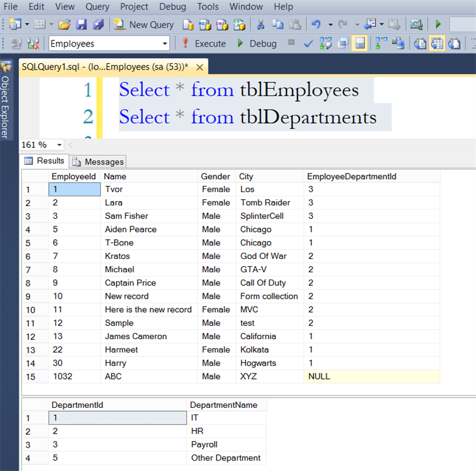
Task: Open the 161 % zoom dropdown
Action: pos(60,145)
